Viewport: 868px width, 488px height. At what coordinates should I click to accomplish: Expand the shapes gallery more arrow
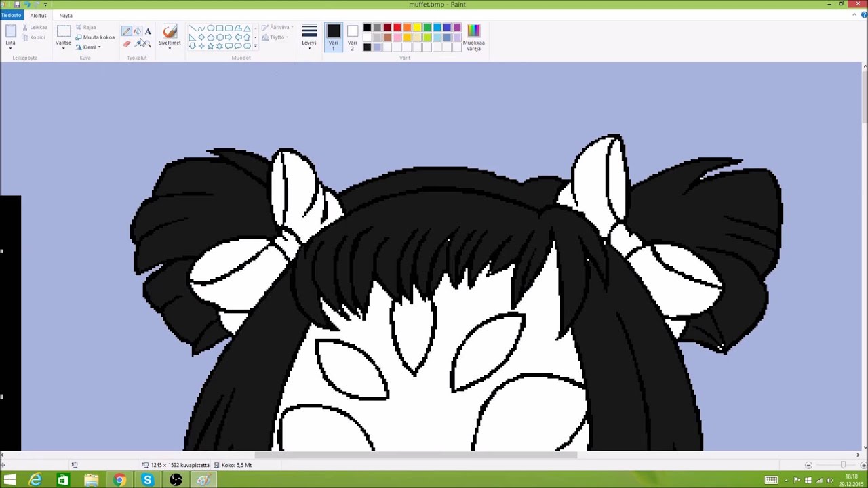[255, 46]
